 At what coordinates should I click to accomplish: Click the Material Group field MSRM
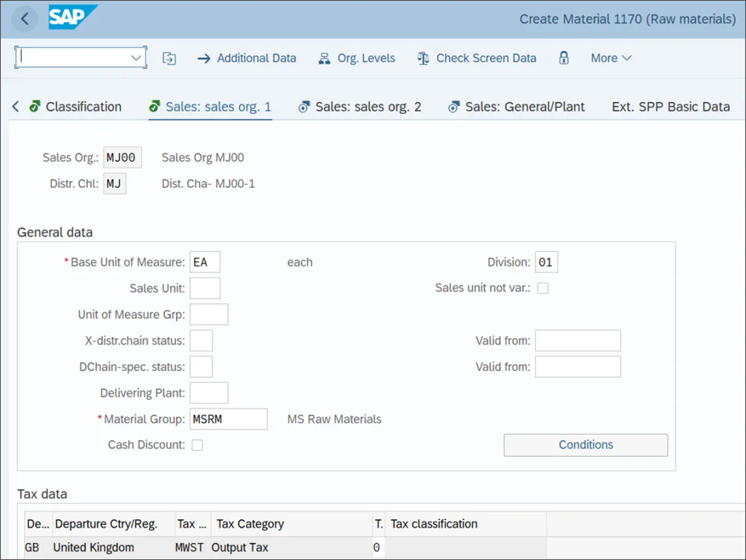pyautogui.click(x=229, y=419)
